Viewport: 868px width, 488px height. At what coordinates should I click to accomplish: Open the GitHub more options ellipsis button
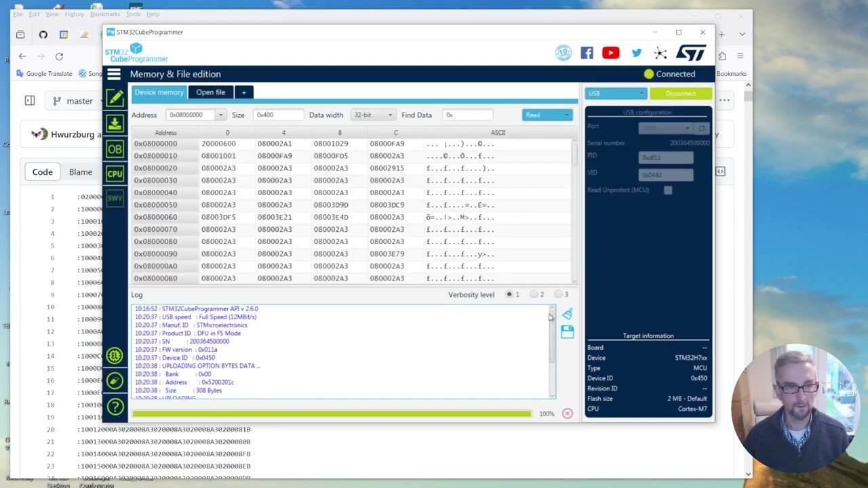click(x=724, y=101)
